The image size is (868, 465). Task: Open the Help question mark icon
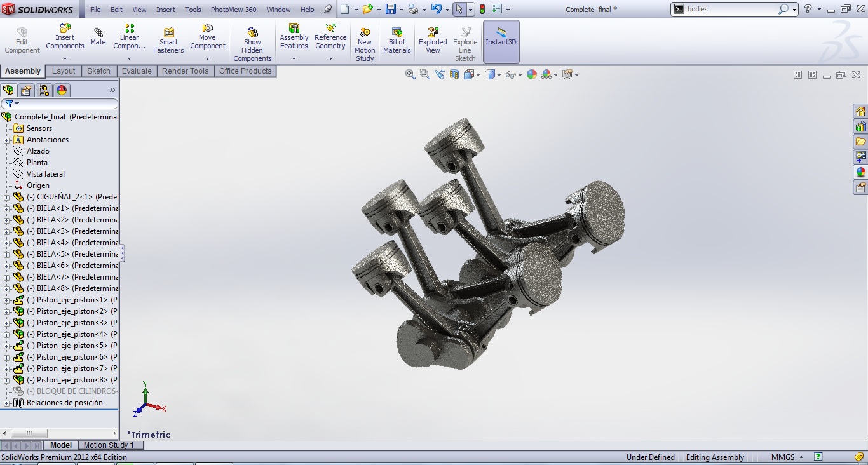click(x=808, y=9)
